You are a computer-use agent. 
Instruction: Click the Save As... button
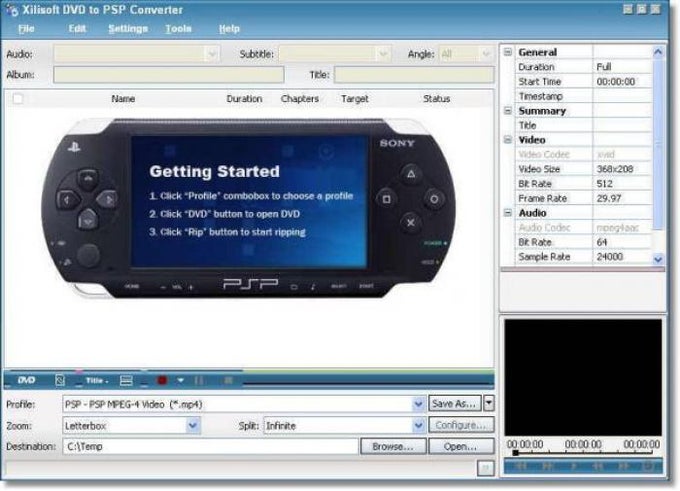coord(454,403)
